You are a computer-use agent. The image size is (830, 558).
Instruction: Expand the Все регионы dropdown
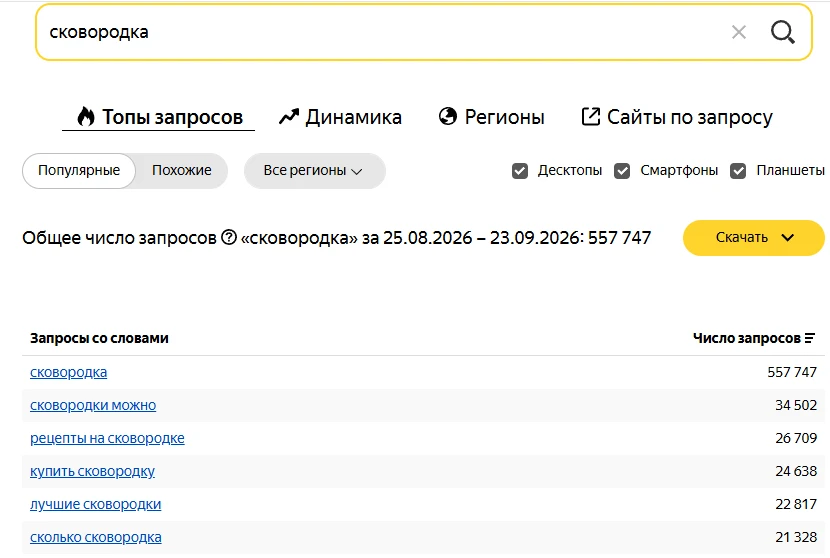[x=314, y=170]
